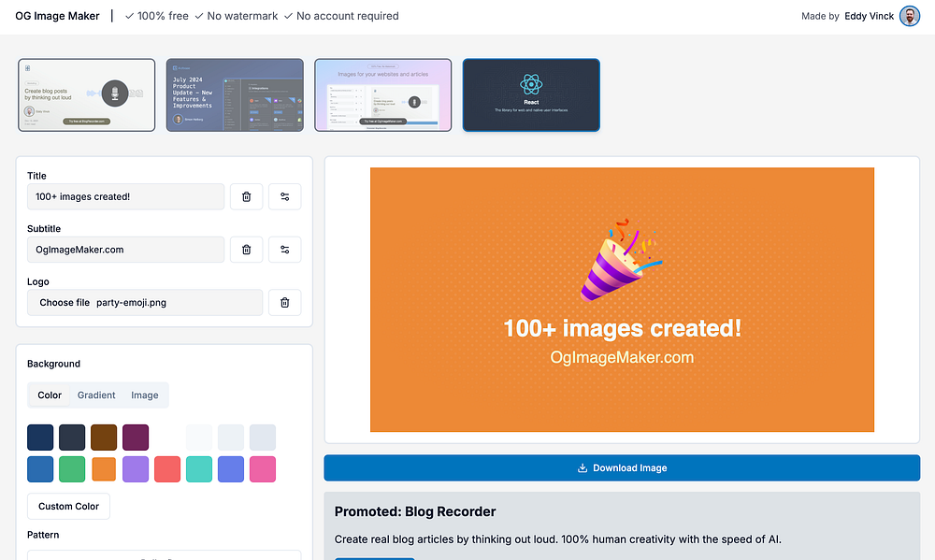Open Title settings sliders icon
Screen dimensions: 935x560
pyautogui.click(x=284, y=197)
